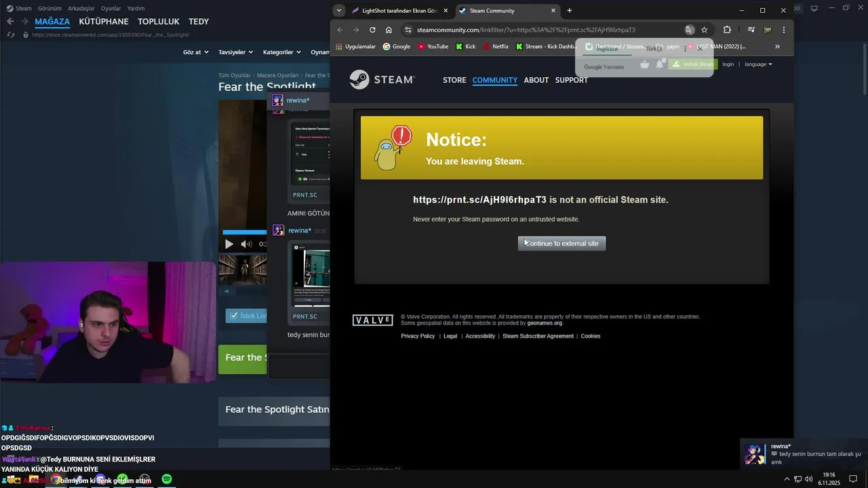Viewport: 868px width, 488px height.
Task: Open the Chrome three-dot menu
Action: tap(784, 30)
